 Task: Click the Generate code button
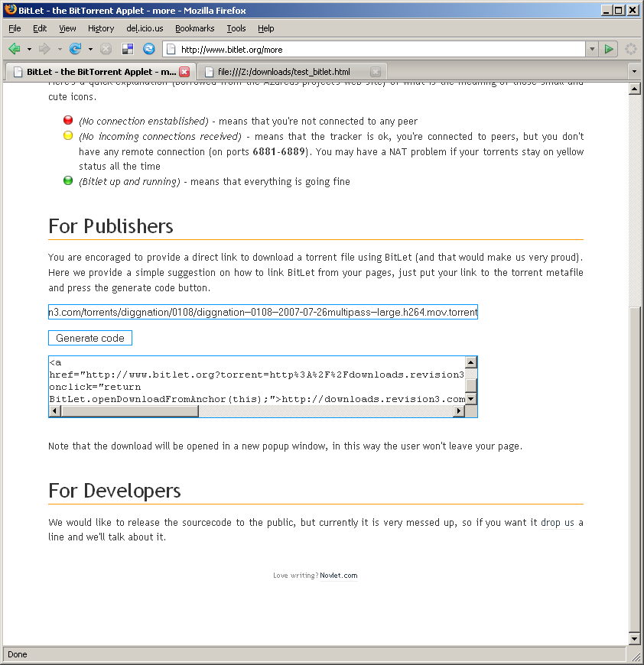point(90,338)
